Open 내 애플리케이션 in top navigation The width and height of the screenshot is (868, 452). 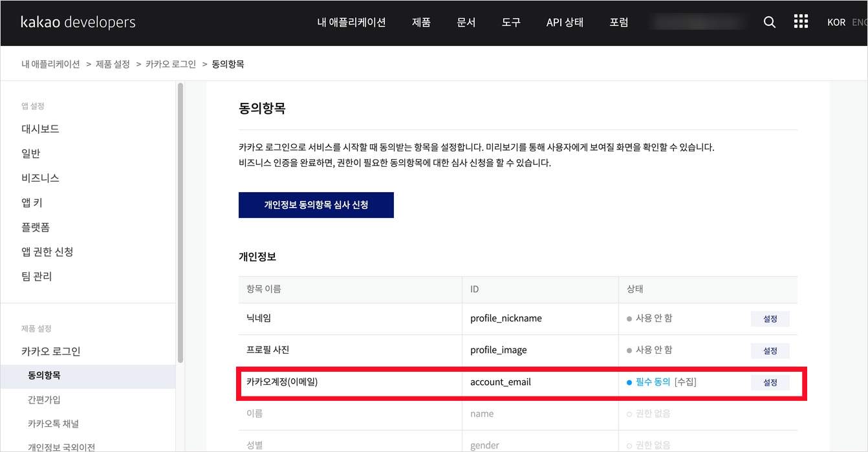(x=351, y=22)
